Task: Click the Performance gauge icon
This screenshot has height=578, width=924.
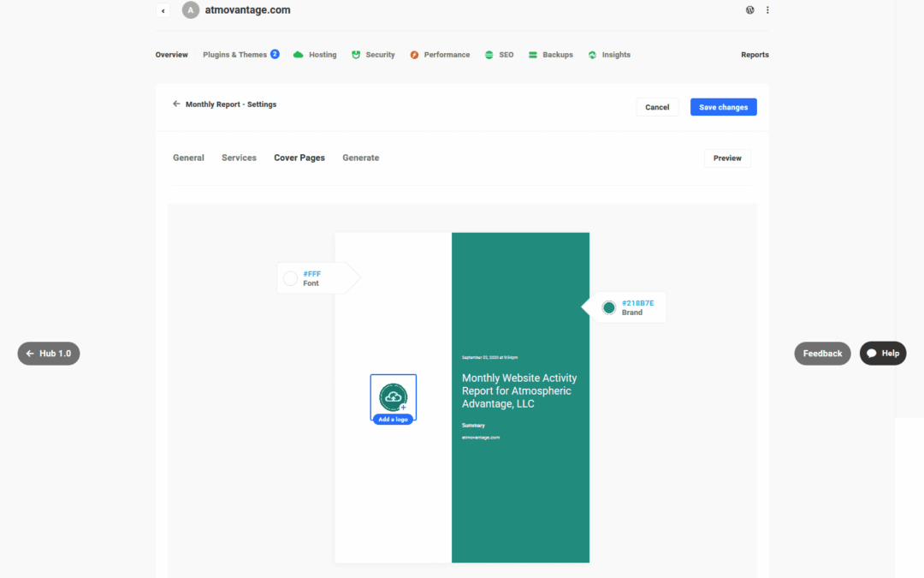Action: (414, 55)
